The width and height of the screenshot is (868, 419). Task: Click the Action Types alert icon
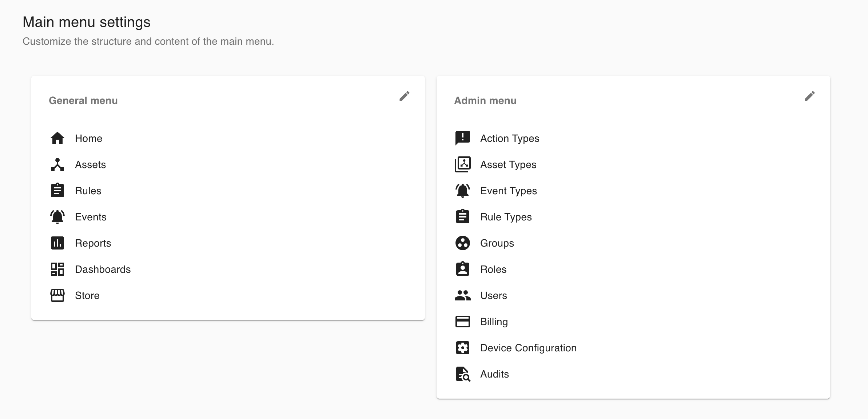click(x=462, y=138)
